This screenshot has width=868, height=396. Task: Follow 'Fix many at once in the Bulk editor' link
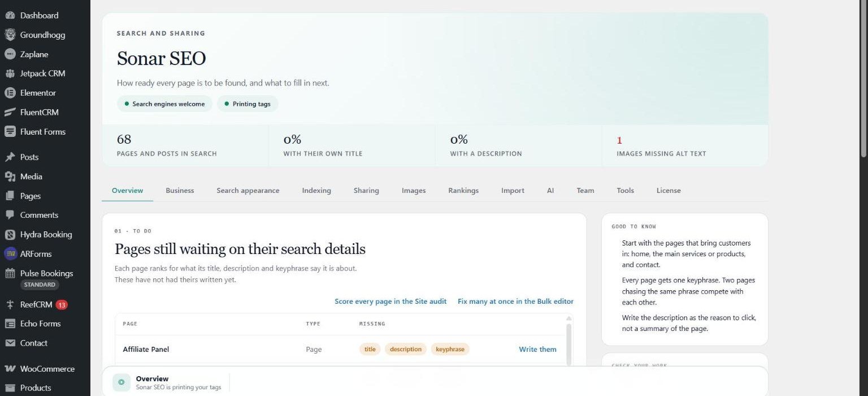point(515,302)
